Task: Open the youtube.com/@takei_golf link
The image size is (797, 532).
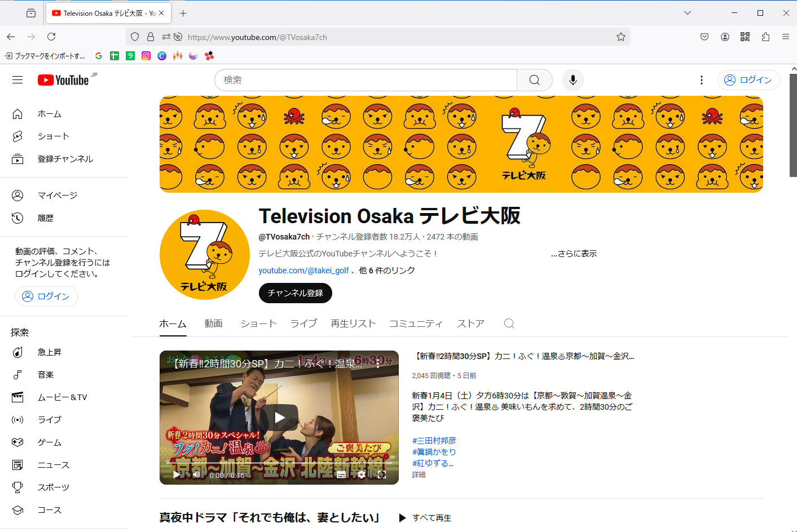Action: click(x=303, y=271)
